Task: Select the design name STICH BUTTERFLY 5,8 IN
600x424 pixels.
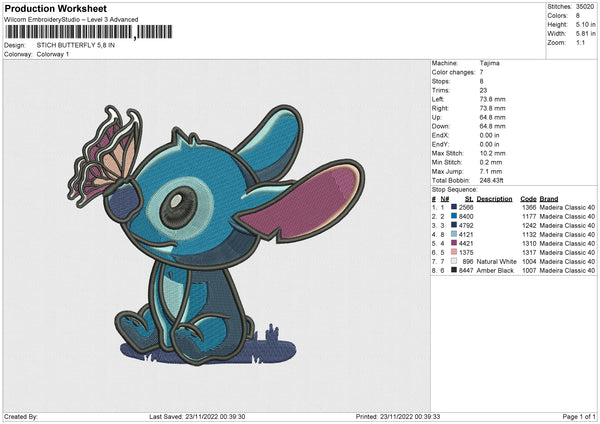Action: click(76, 45)
